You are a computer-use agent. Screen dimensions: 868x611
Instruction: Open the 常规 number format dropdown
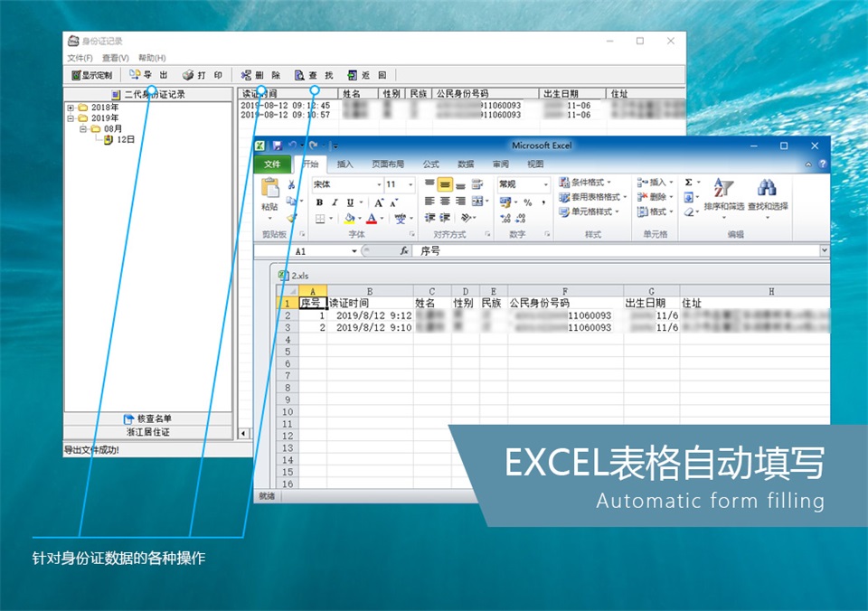(546, 184)
